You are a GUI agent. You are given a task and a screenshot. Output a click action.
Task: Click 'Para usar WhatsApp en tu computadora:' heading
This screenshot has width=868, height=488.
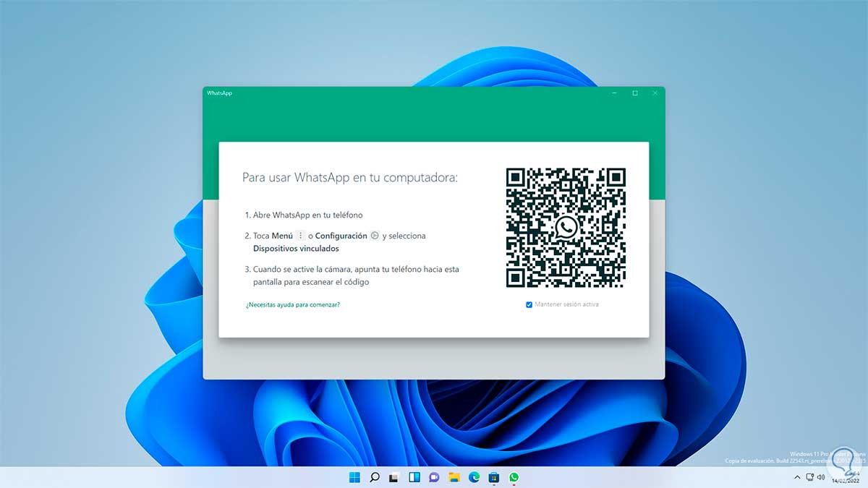350,178
